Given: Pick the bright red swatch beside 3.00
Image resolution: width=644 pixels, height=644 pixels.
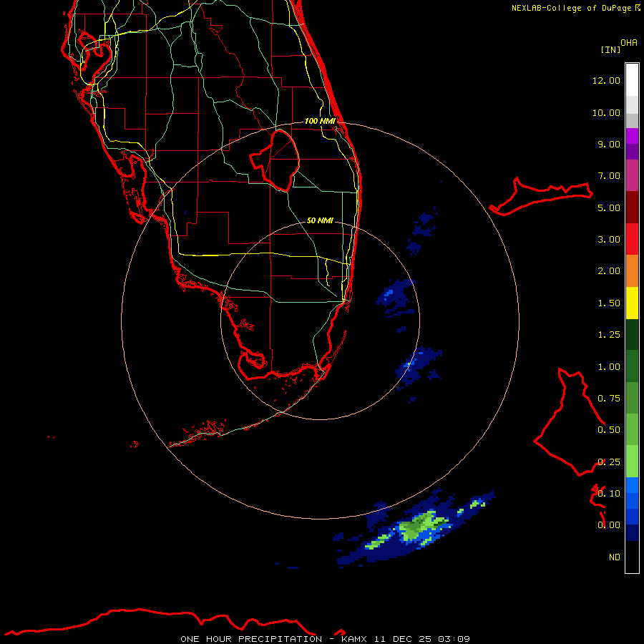Looking at the screenshot, I should [632, 239].
